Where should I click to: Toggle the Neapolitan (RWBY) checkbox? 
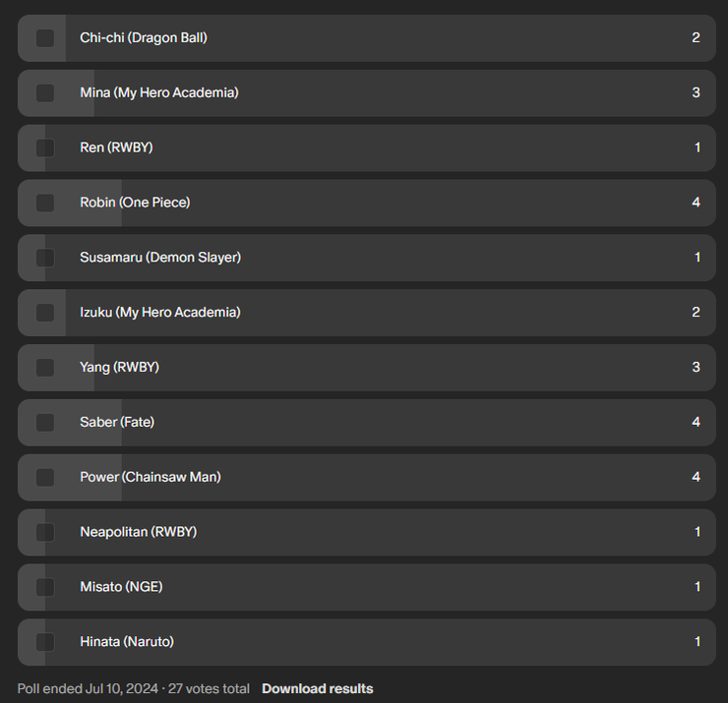coord(45,532)
